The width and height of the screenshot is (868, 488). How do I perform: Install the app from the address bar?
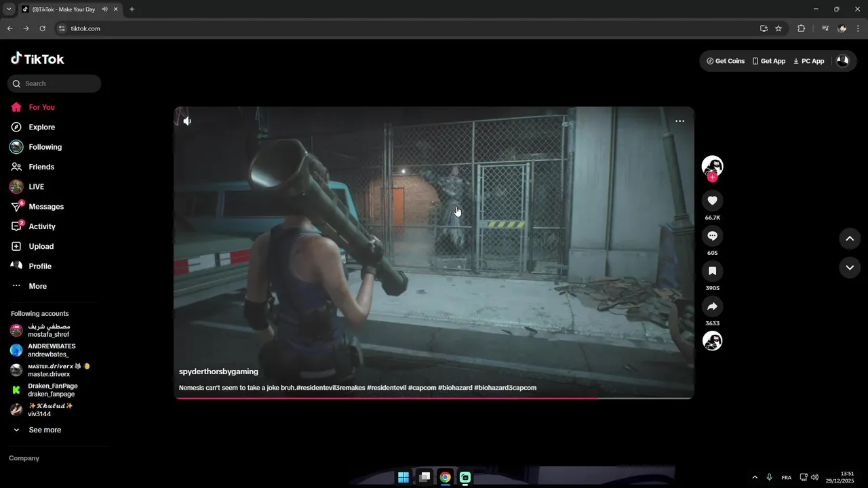[764, 28]
